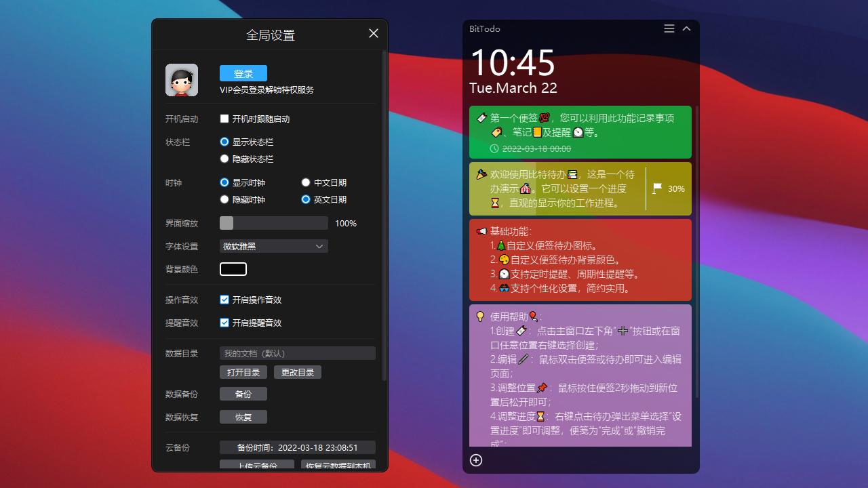
Task: Open the 背景颜色 background color swatch
Action: [x=233, y=269]
